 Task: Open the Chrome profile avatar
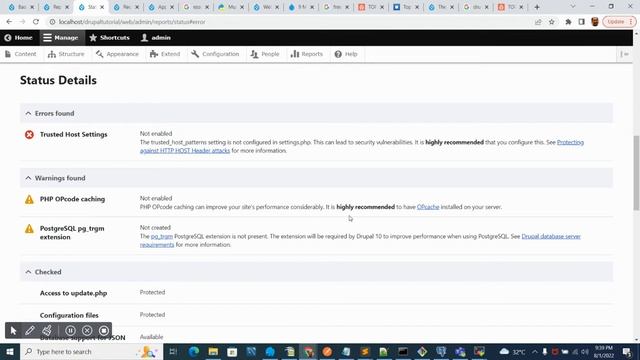595,22
